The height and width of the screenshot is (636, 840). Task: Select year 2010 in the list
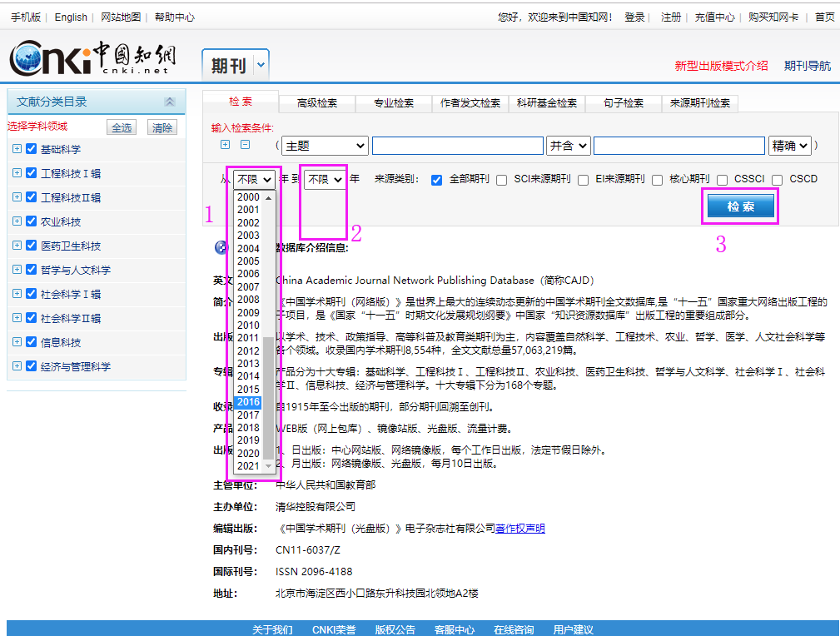pyautogui.click(x=249, y=325)
